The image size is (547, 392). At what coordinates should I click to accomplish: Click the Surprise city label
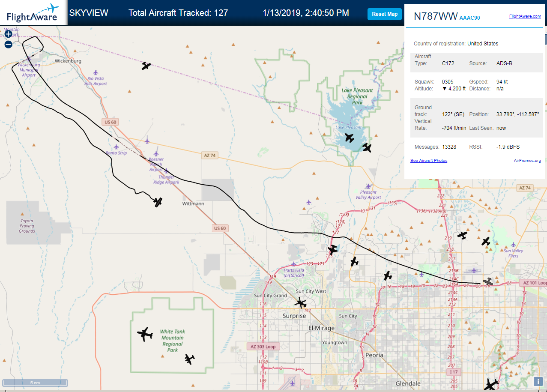tap(294, 316)
